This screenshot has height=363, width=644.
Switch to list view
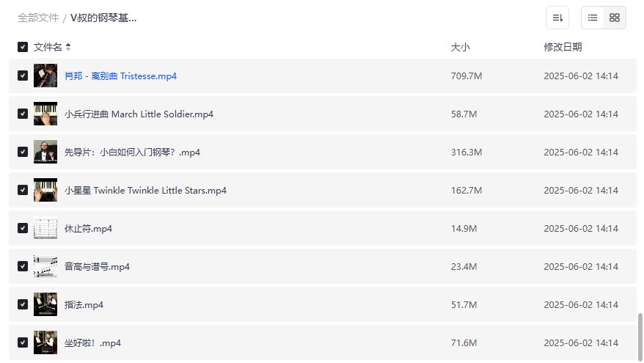[593, 18]
